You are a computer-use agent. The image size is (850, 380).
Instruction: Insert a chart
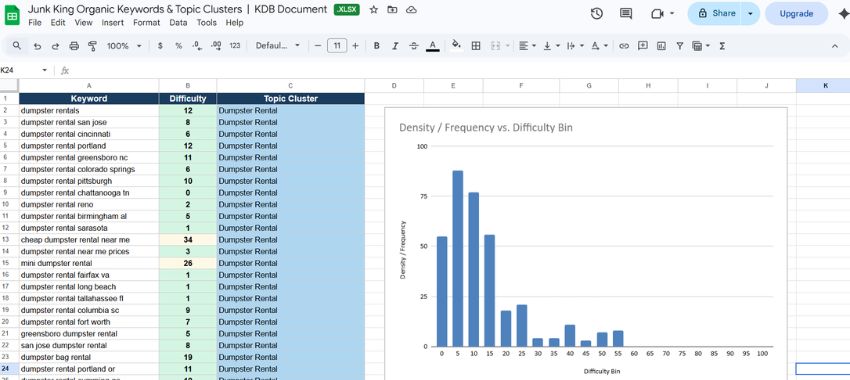(661, 46)
